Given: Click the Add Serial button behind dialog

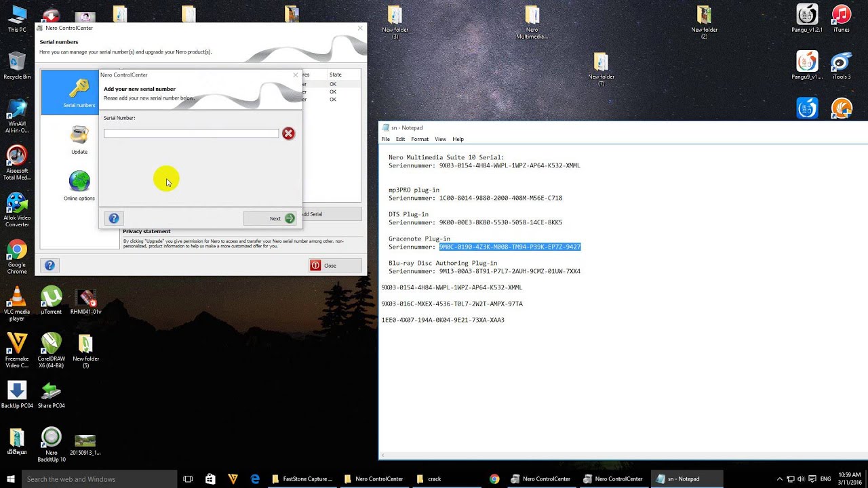Looking at the screenshot, I should pyautogui.click(x=332, y=214).
